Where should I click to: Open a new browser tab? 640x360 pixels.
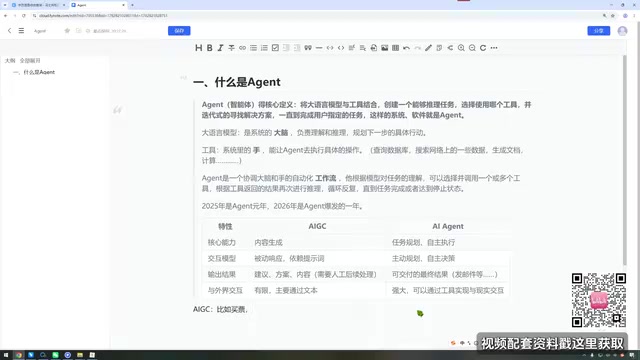point(132,5)
